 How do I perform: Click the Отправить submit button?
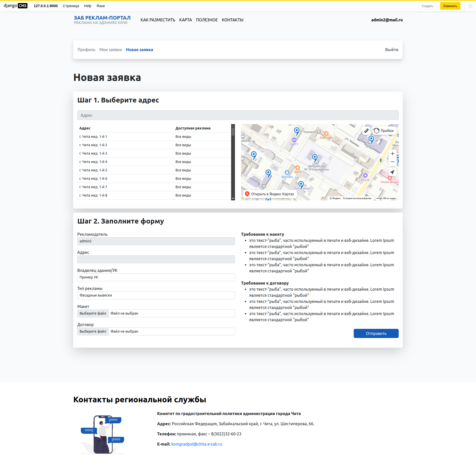click(x=376, y=333)
